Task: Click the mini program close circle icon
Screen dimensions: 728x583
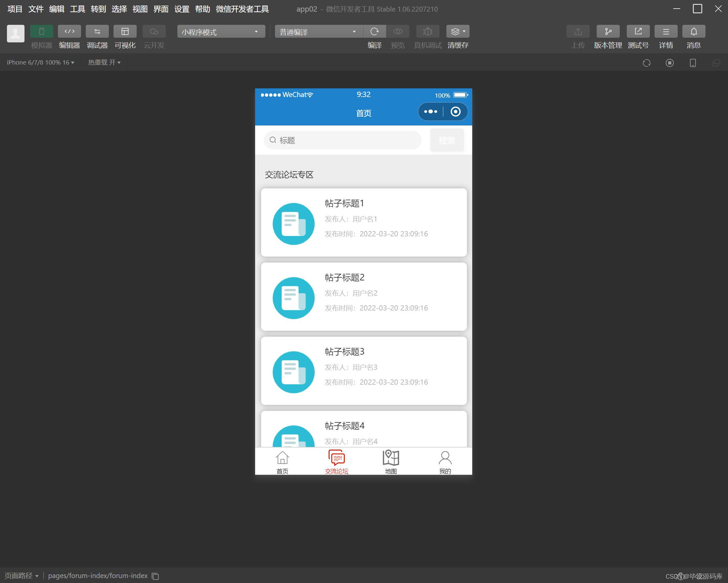Action: pyautogui.click(x=456, y=112)
